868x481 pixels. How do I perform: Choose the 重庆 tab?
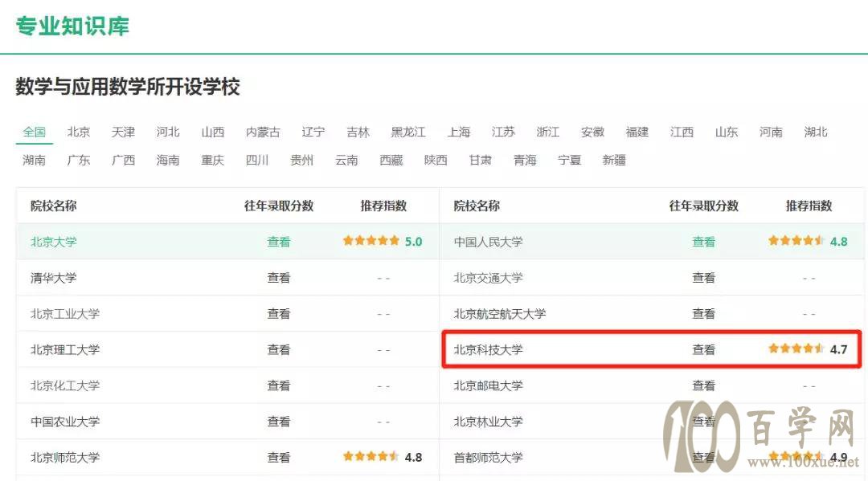point(212,161)
